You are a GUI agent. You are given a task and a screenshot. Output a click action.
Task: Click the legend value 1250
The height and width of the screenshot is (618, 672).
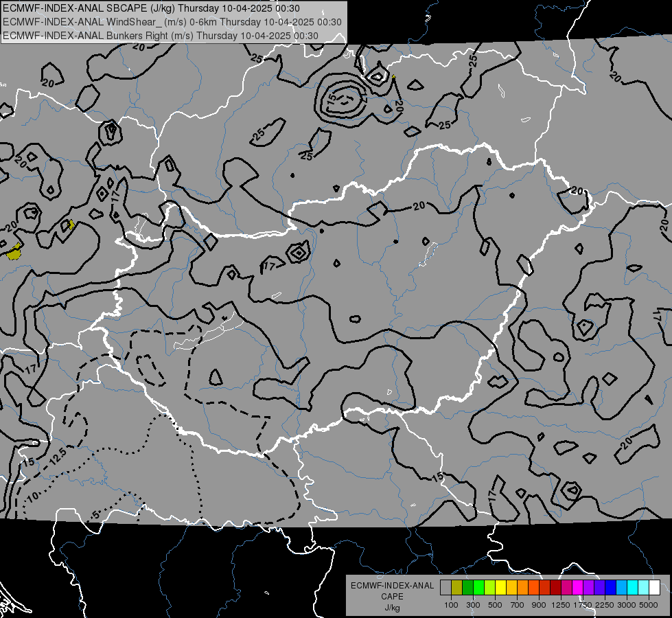tap(561, 605)
